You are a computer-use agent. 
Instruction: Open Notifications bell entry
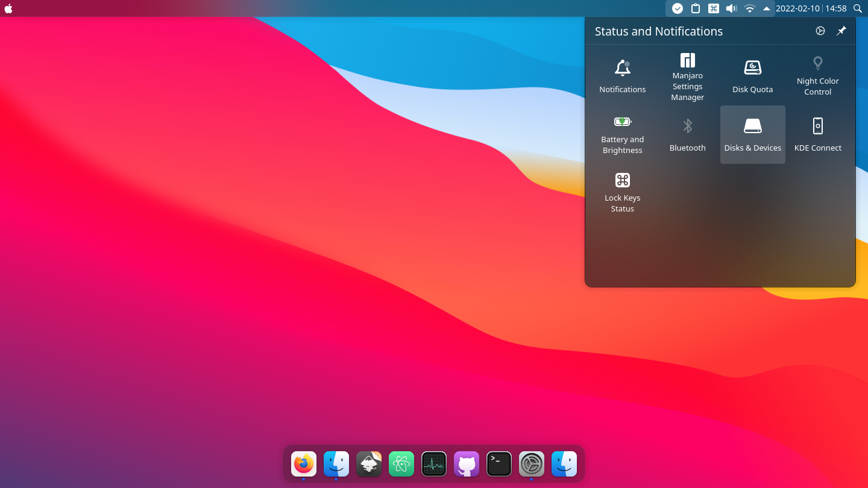pyautogui.click(x=623, y=76)
